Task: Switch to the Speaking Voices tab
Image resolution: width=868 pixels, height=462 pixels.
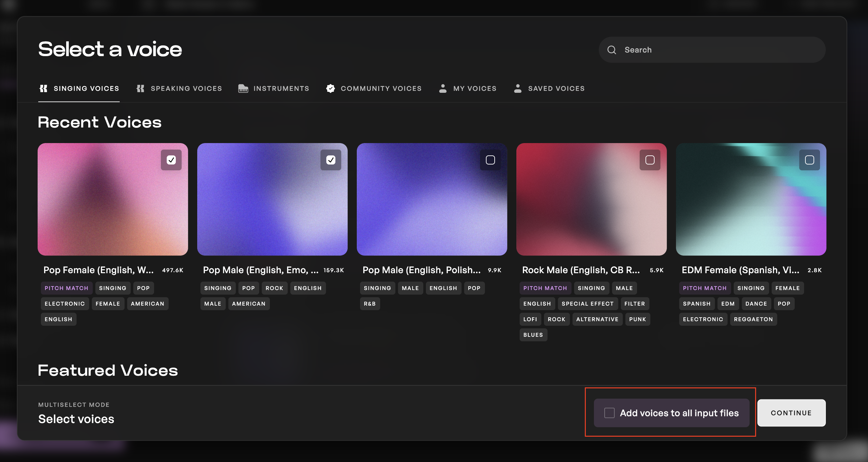Action: pos(179,88)
